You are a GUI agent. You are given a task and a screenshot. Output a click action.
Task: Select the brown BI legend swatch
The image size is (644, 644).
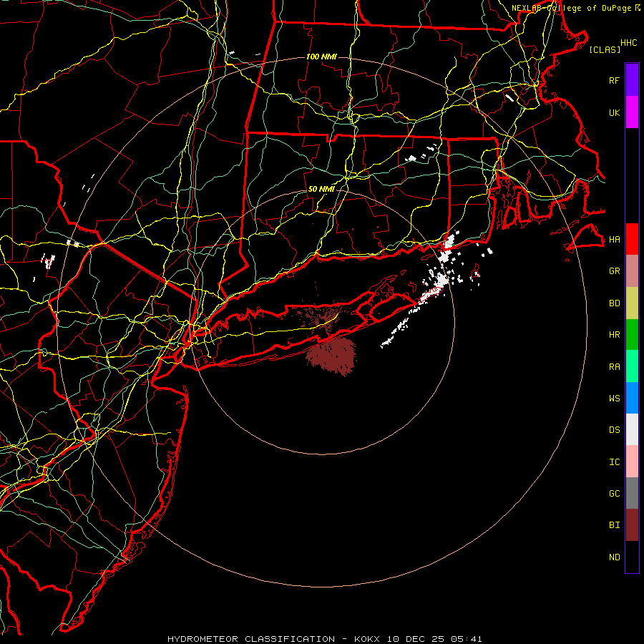[x=632, y=525]
